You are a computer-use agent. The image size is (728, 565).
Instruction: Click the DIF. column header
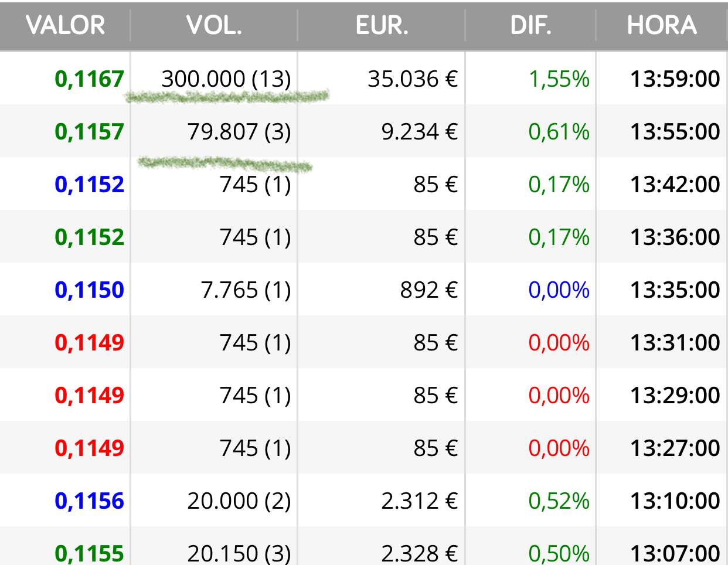click(x=531, y=25)
